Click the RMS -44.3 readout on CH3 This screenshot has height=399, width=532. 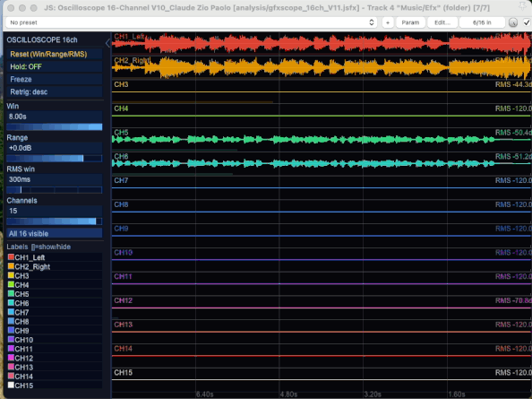point(513,84)
